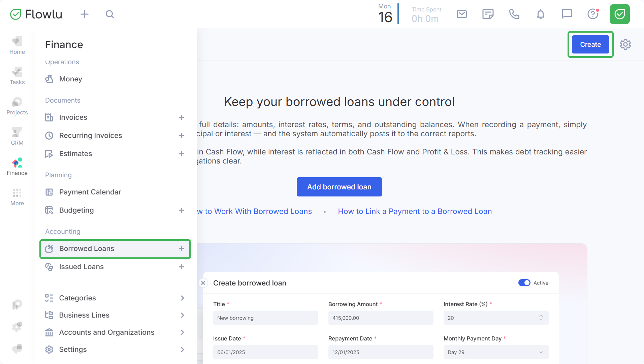Select Issued Loans menu item
The image size is (644, 364).
point(82,267)
